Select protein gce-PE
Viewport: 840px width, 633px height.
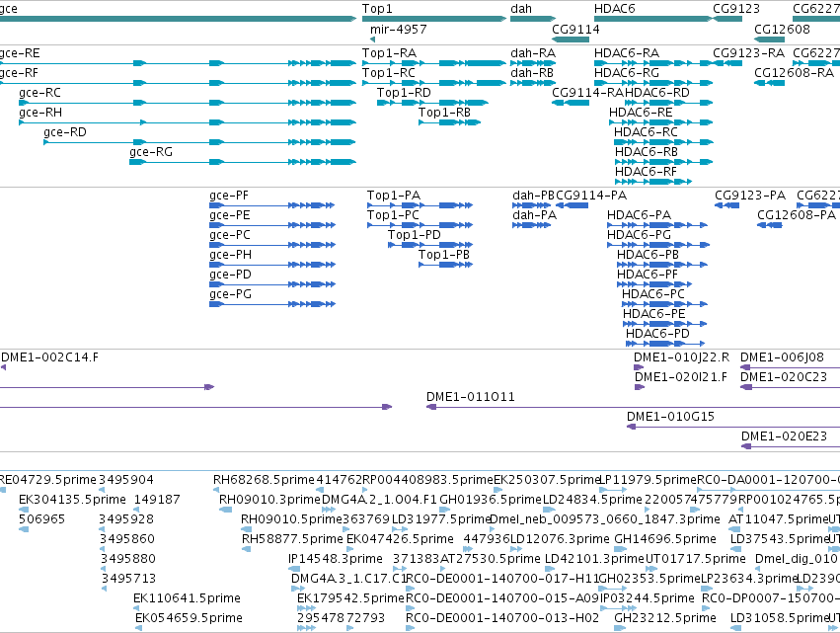[x=229, y=215]
